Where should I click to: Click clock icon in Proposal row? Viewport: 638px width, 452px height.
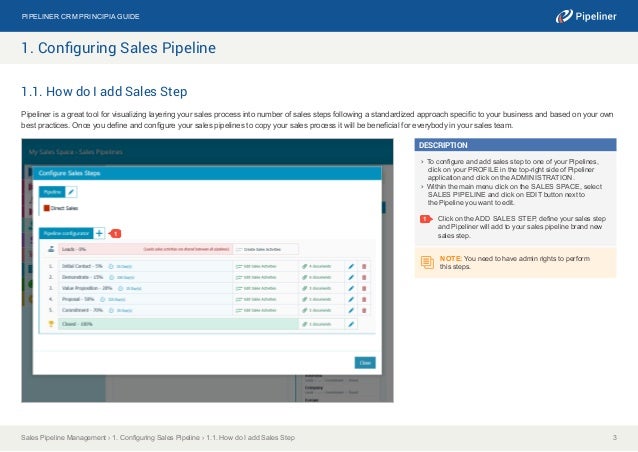(x=103, y=299)
